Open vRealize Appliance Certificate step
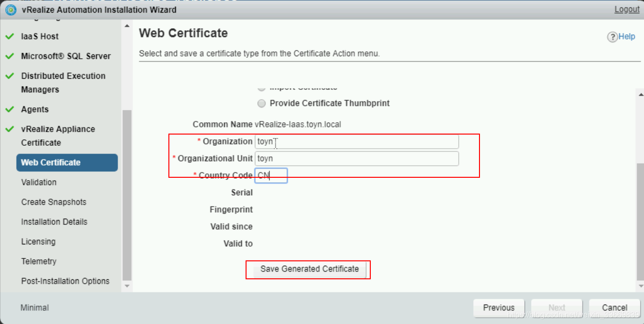The width and height of the screenshot is (644, 324). (58, 136)
